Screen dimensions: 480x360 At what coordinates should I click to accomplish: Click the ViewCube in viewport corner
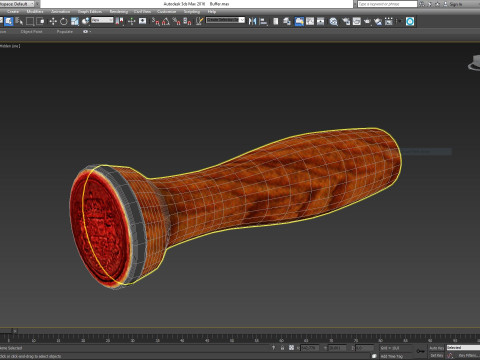(x=474, y=63)
